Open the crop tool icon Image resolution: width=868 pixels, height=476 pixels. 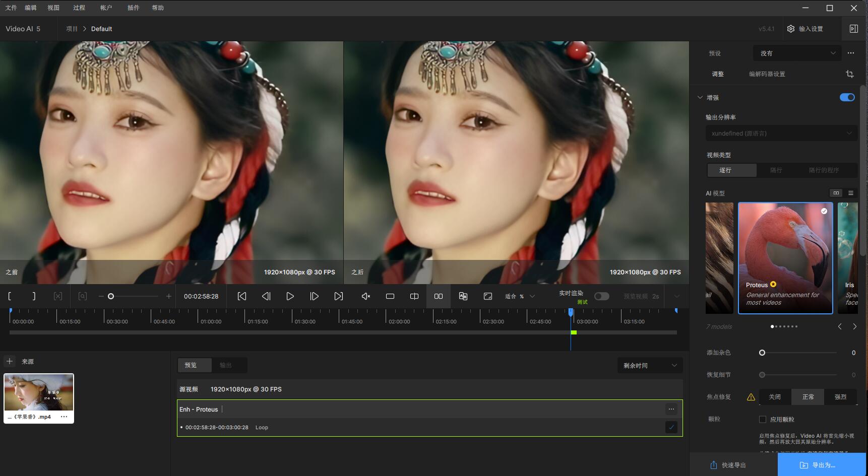click(x=850, y=74)
